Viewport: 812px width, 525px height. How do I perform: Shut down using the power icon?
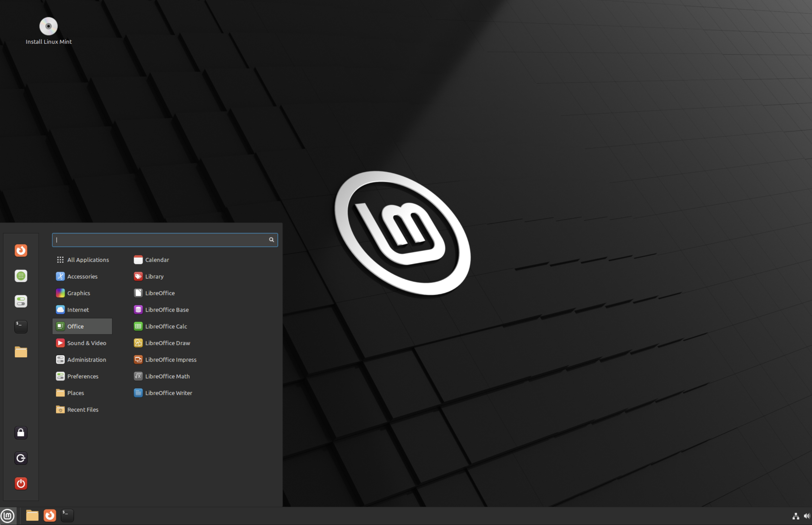tap(21, 484)
